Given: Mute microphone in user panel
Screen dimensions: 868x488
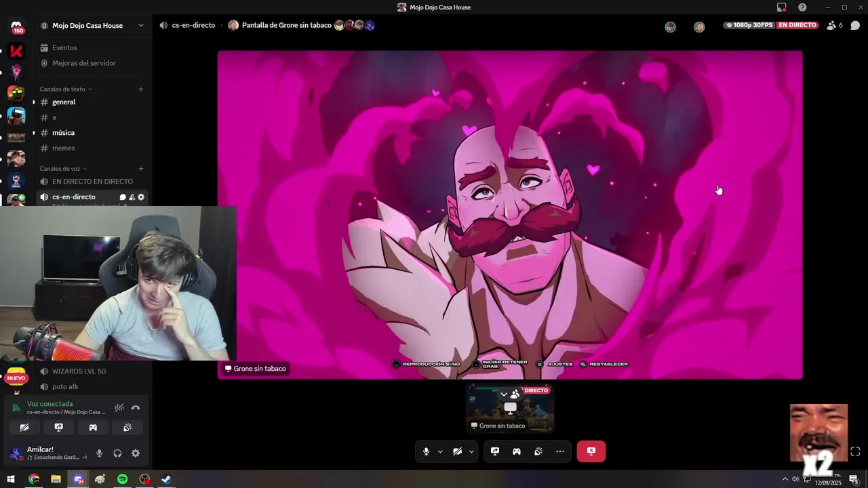Looking at the screenshot, I should pos(100,453).
